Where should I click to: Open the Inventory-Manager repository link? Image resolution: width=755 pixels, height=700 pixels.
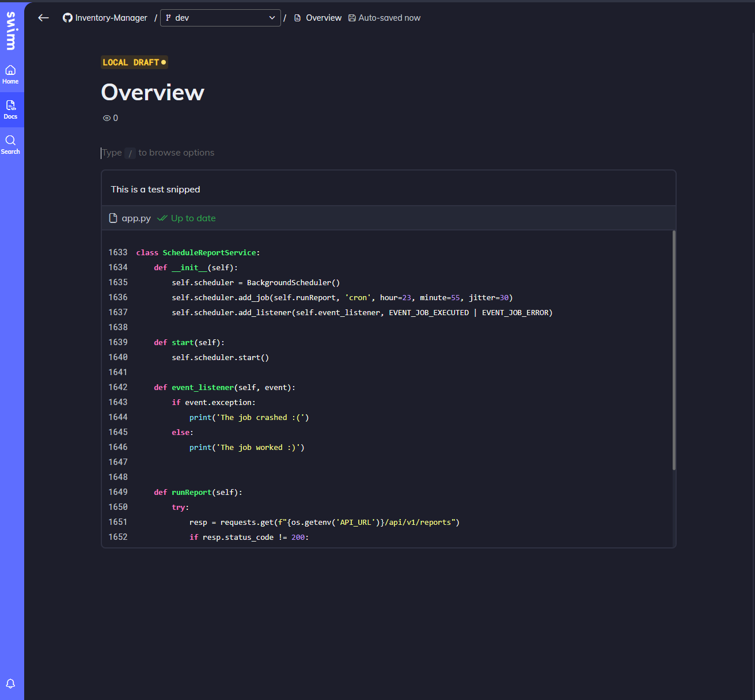point(111,18)
